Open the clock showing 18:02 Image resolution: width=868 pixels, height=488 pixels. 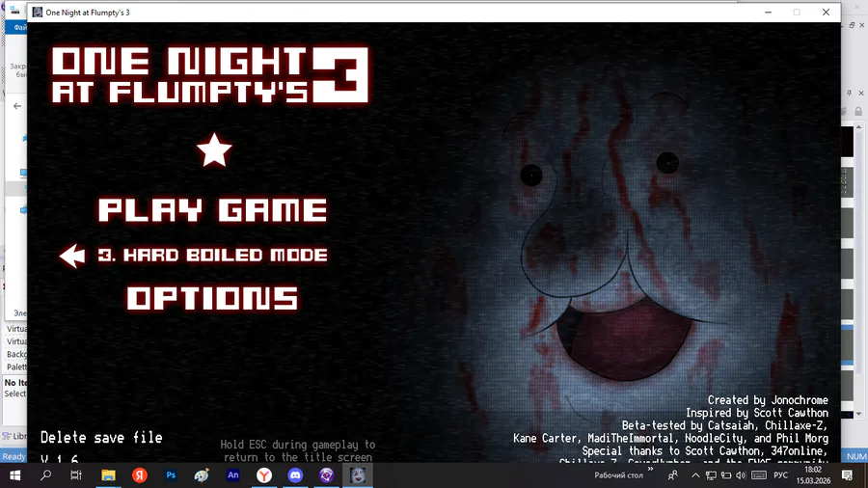[x=813, y=475]
